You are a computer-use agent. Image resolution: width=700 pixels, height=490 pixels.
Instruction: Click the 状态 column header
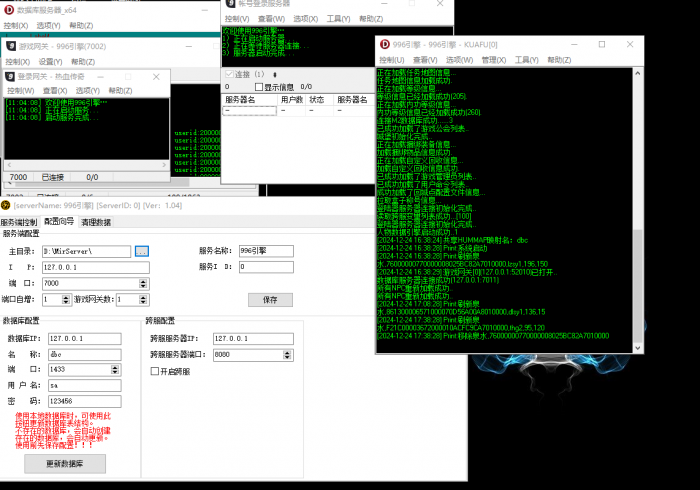[x=317, y=100]
